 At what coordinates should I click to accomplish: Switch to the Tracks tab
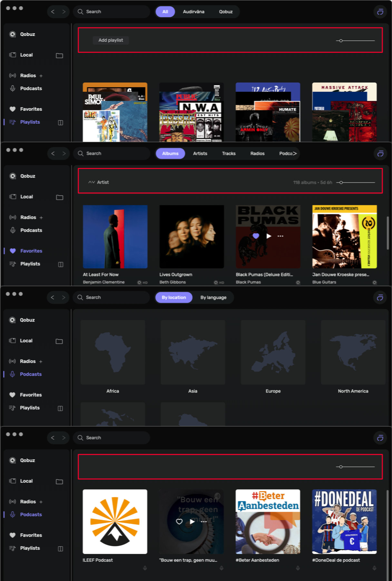click(229, 154)
